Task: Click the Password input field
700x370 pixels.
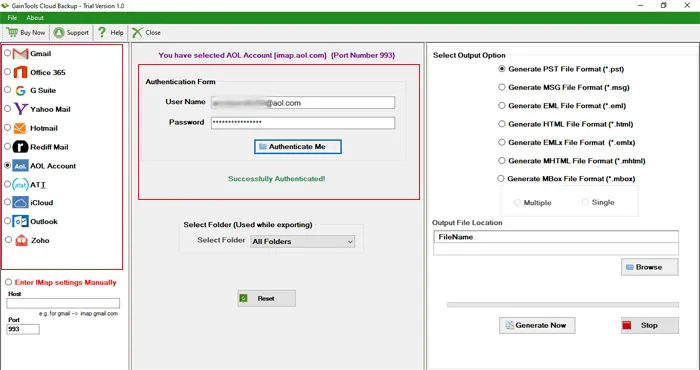Action: pyautogui.click(x=303, y=123)
